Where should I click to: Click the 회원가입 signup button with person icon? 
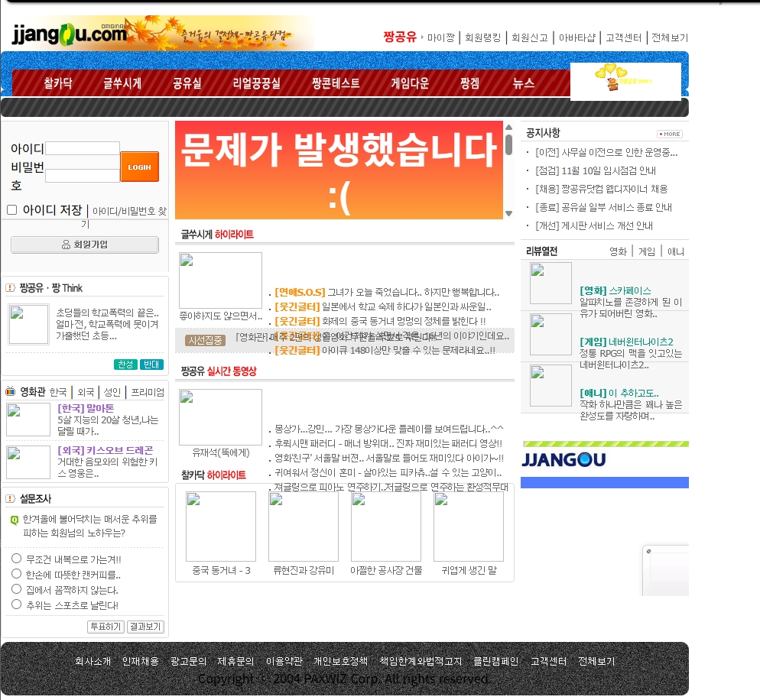pyautogui.click(x=84, y=245)
